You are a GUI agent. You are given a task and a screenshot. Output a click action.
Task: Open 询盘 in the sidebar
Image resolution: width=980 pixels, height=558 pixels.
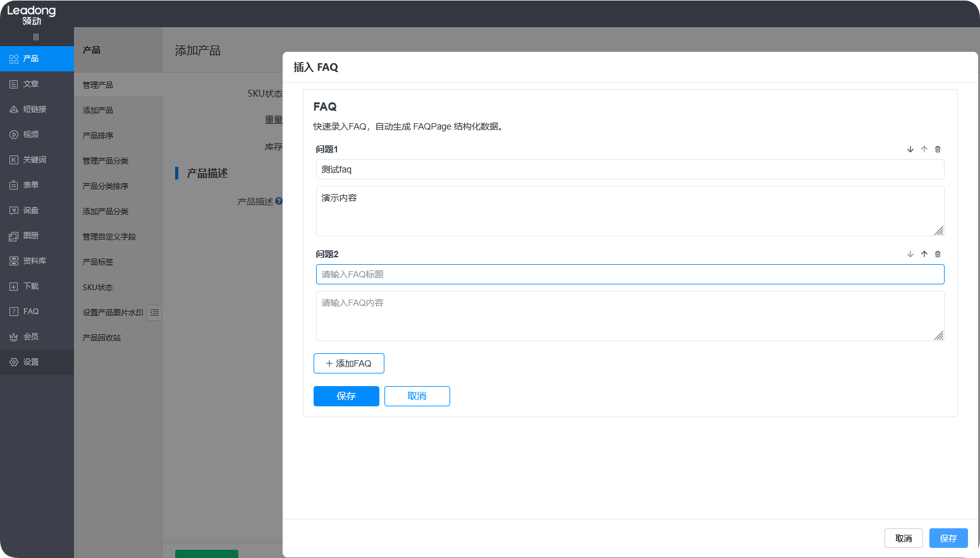37,210
